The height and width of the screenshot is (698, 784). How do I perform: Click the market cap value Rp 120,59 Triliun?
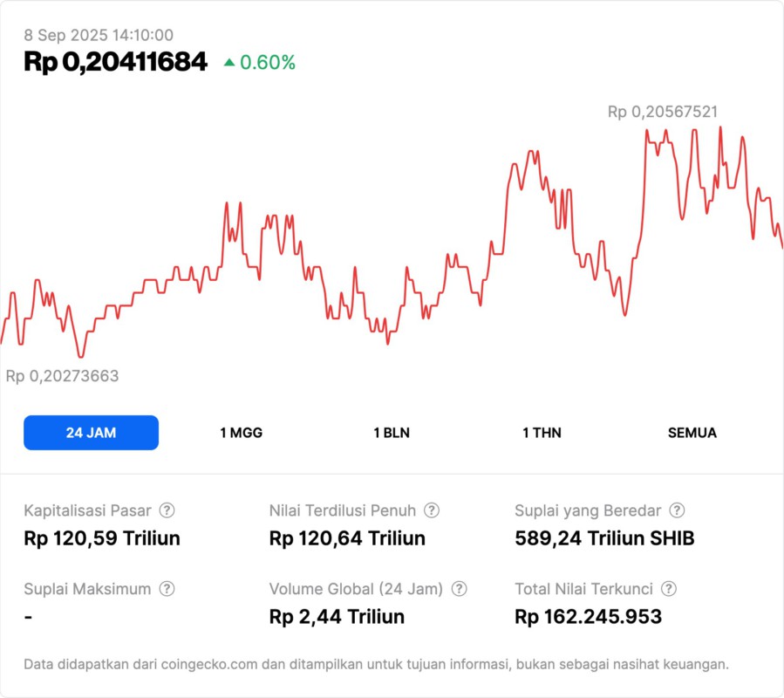pos(102,538)
